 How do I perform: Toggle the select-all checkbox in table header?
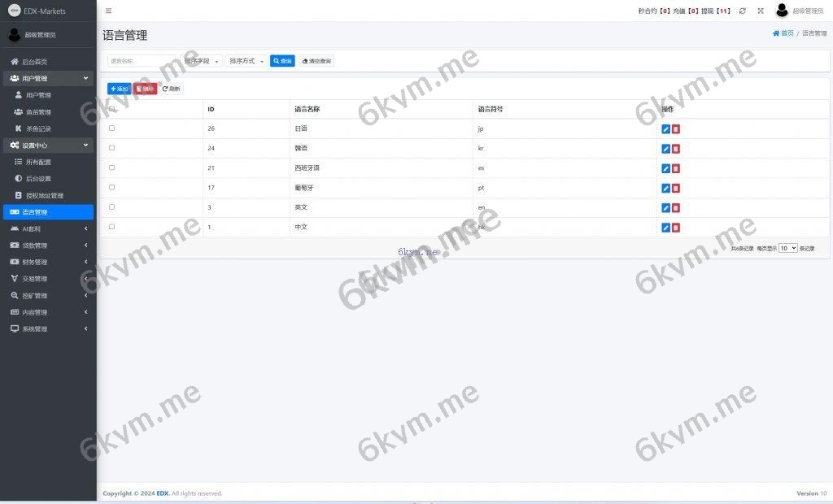[x=111, y=109]
